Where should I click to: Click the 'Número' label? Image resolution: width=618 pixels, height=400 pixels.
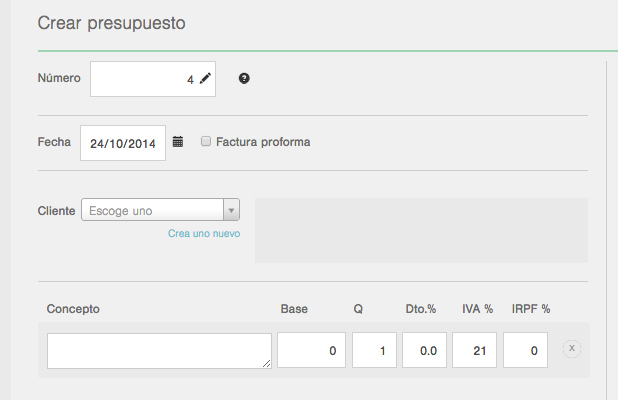tap(59, 78)
